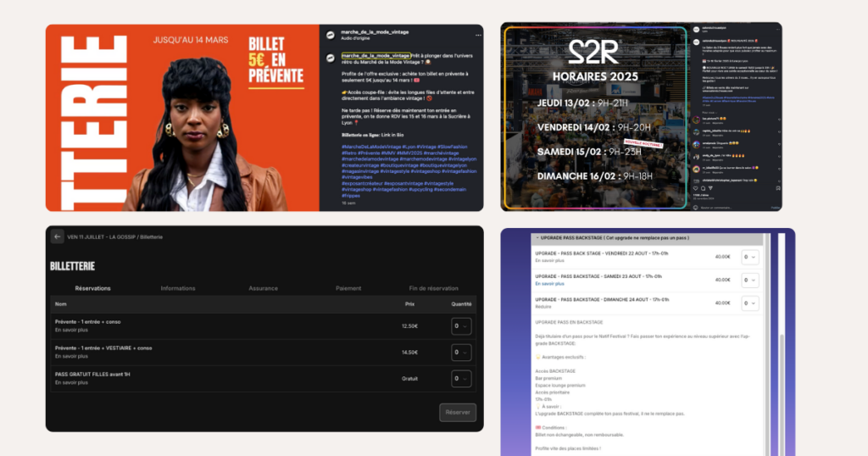Click the second commenter's avatar on S2R post
The width and height of the screenshot is (868, 456).
click(x=696, y=132)
